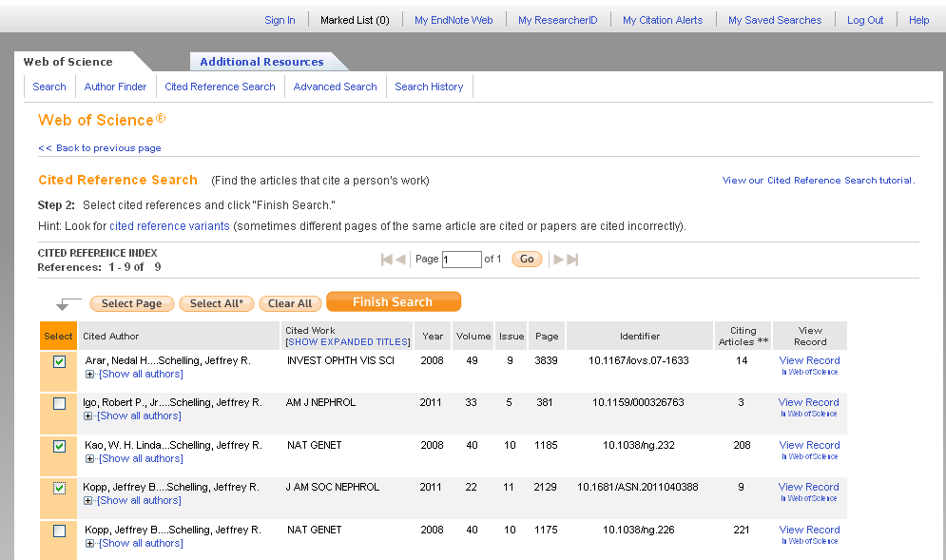View Record for AM J NEPHROL

point(808,402)
